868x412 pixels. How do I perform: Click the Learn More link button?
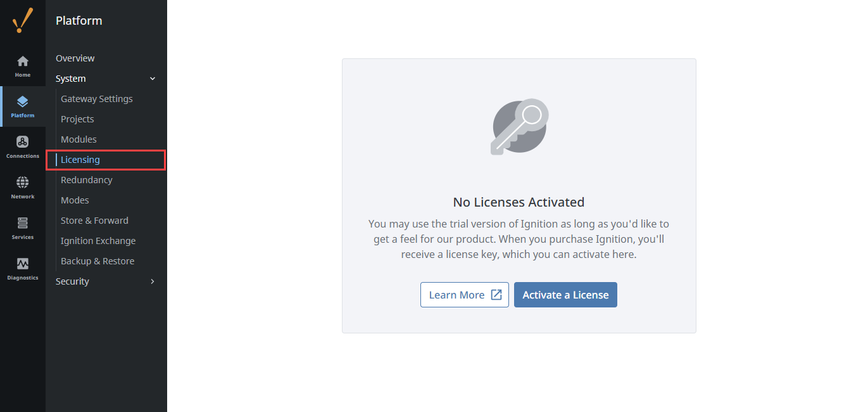tap(464, 295)
